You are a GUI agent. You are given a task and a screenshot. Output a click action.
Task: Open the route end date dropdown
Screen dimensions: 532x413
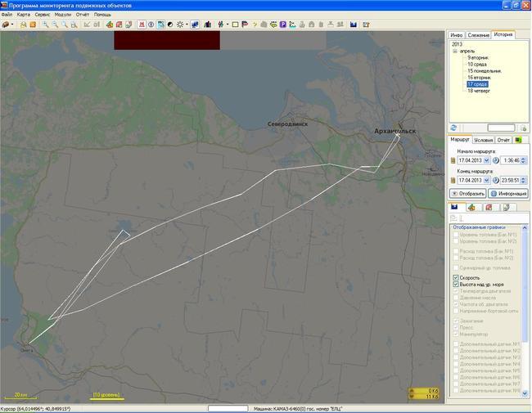point(486,180)
